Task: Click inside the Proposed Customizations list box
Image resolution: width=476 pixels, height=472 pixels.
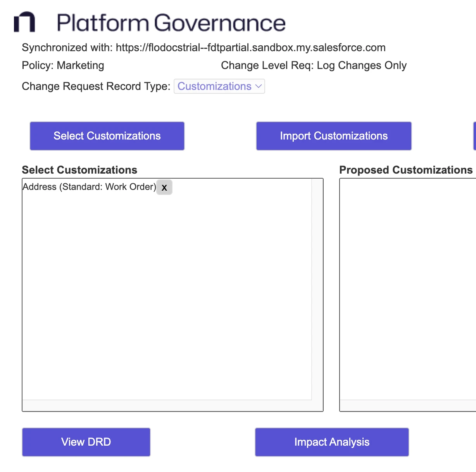Action: coord(407,287)
